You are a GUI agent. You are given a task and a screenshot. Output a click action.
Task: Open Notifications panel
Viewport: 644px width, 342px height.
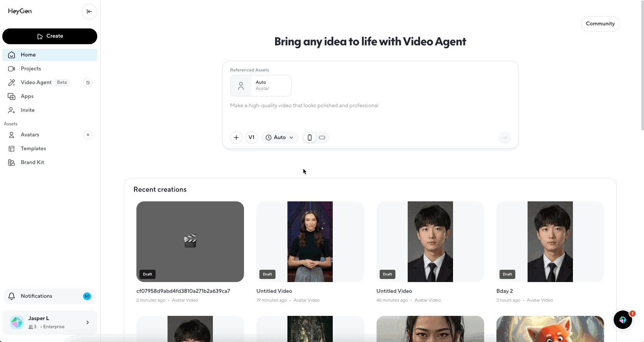click(50, 296)
